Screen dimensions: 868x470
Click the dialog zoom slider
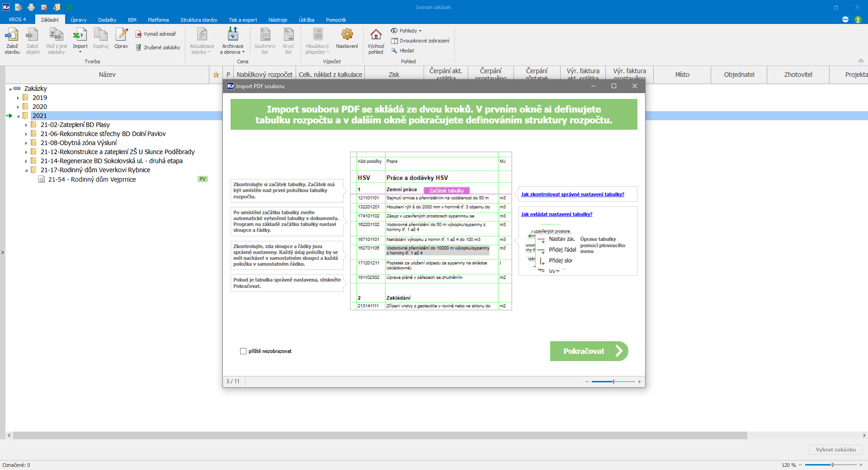click(613, 382)
